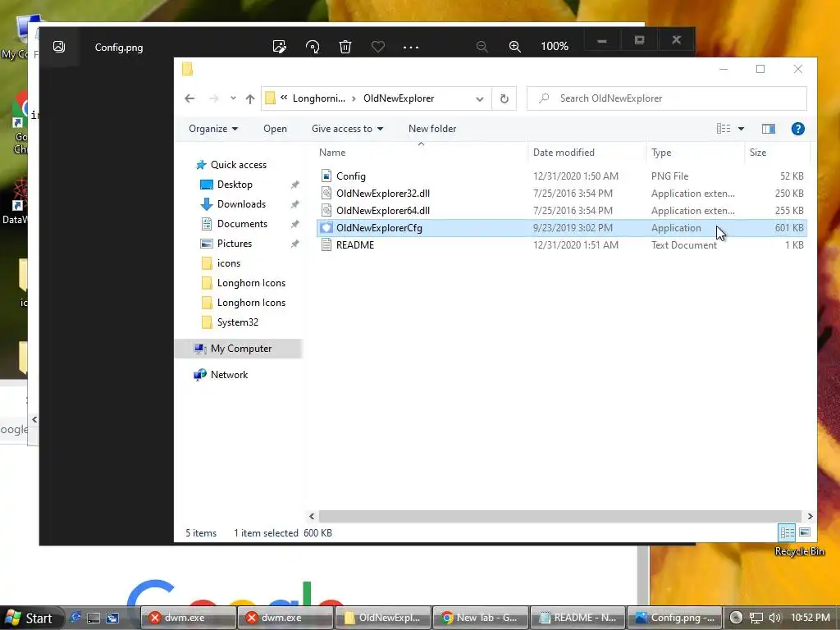
Task: Click Internet Explorer quick launch icon
Action: point(75,618)
